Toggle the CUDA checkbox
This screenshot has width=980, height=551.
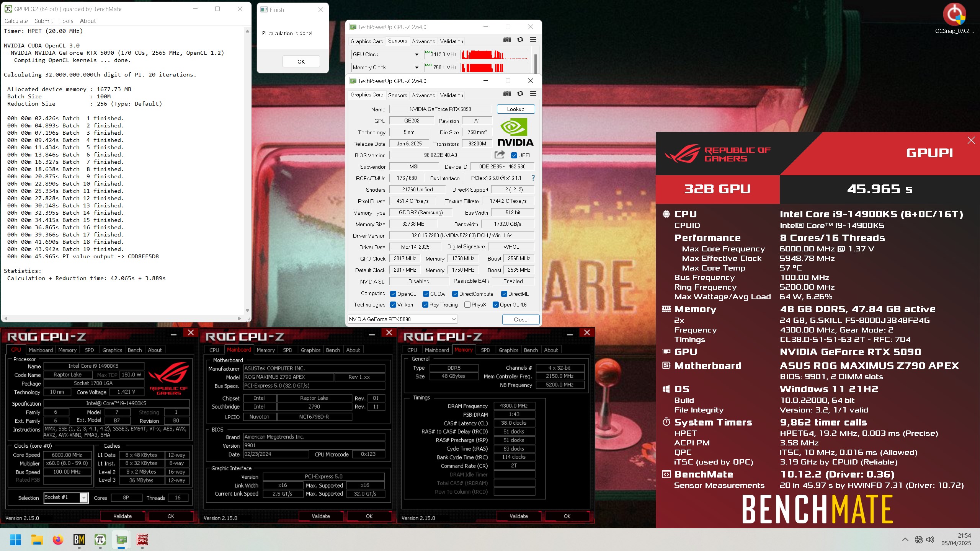tap(426, 294)
